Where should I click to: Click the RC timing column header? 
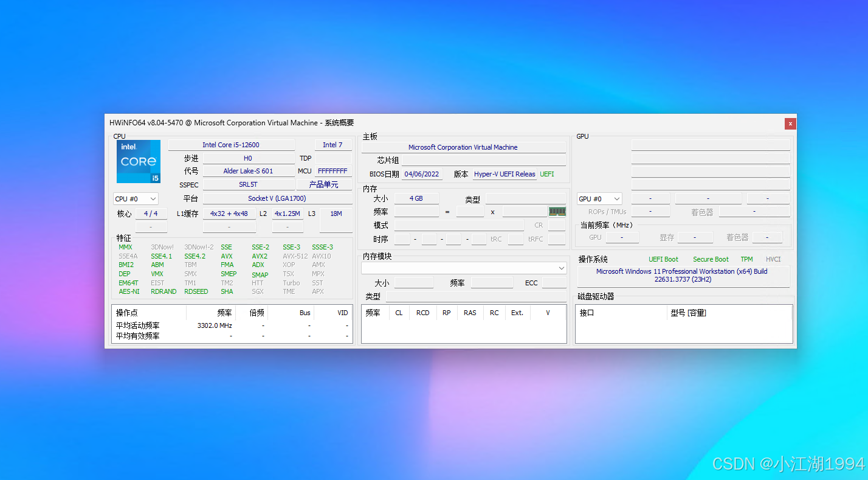(x=494, y=313)
